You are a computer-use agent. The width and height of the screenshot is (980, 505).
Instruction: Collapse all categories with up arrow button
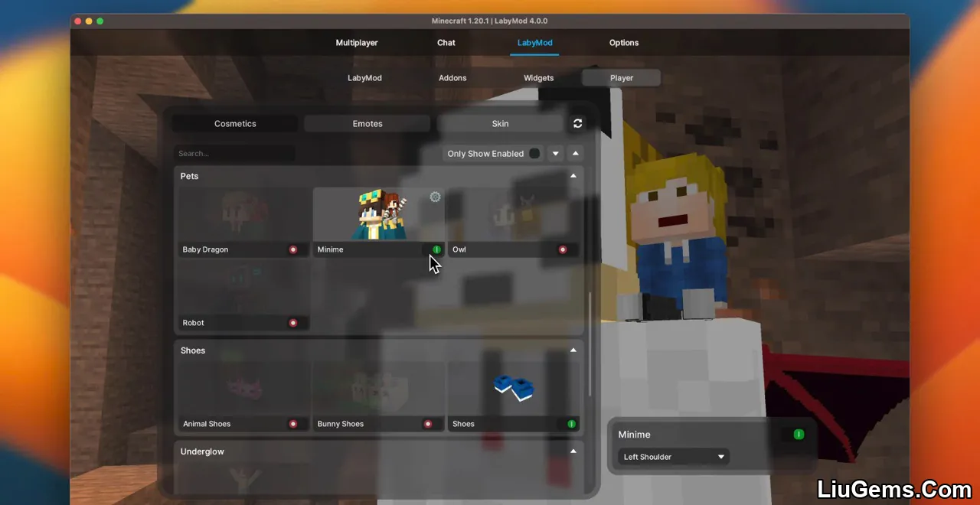click(576, 153)
